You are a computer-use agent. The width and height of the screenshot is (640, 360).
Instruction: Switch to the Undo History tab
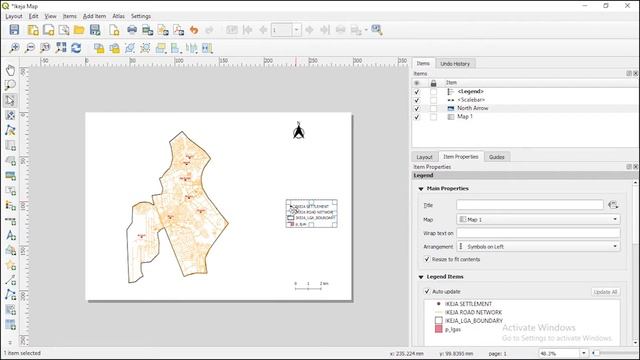point(455,64)
